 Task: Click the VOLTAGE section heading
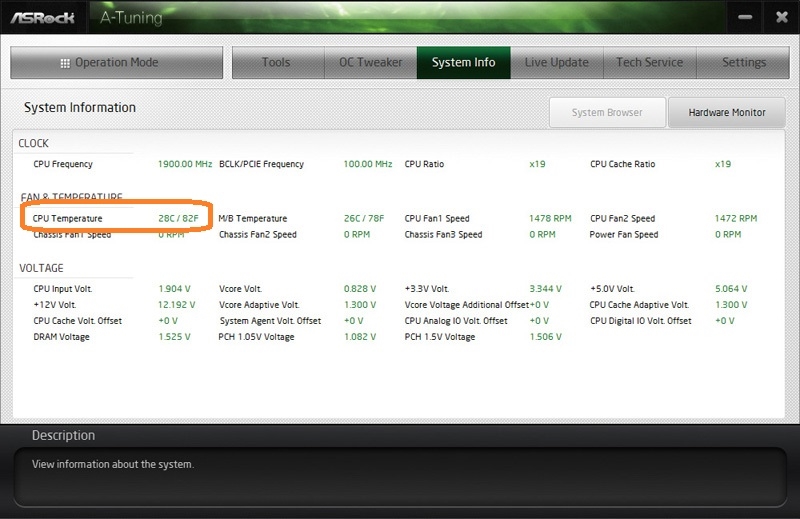pos(41,268)
